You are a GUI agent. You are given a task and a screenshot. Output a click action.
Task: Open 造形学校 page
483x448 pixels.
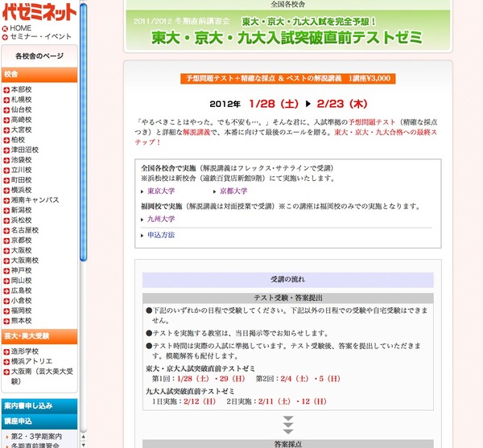25,351
